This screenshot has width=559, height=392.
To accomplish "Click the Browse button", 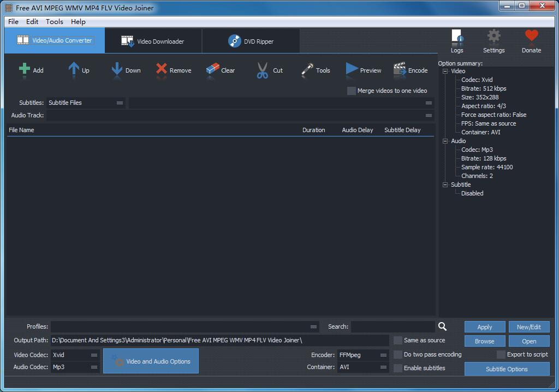I will click(x=484, y=341).
